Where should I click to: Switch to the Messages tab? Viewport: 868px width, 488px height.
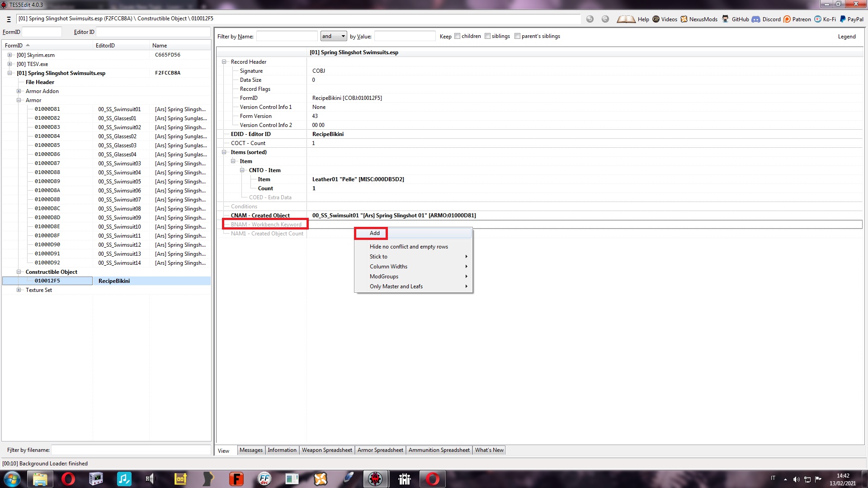251,450
